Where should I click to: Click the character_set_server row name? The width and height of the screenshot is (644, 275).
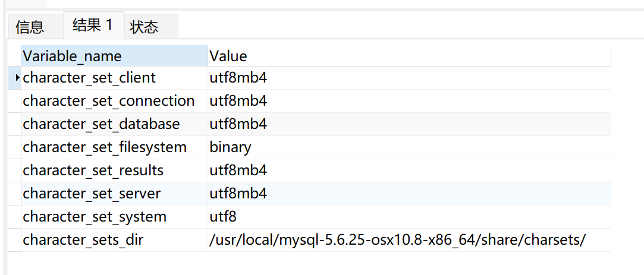(92, 194)
